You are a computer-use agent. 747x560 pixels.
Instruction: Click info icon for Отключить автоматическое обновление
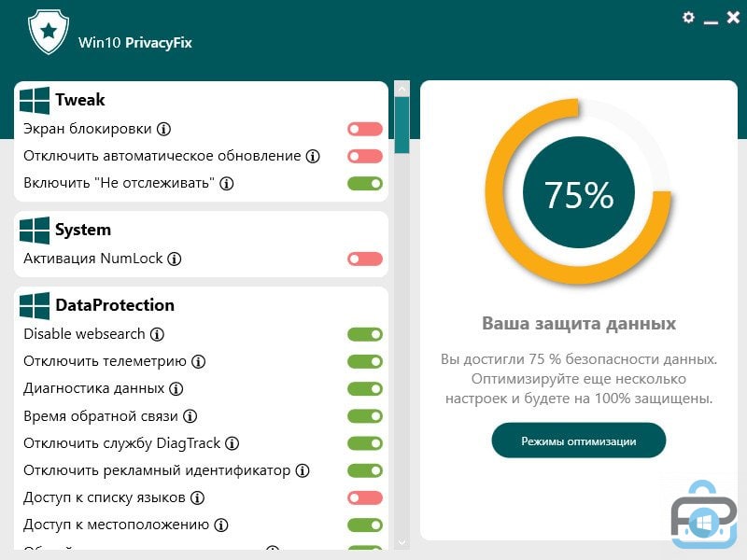coord(314,156)
